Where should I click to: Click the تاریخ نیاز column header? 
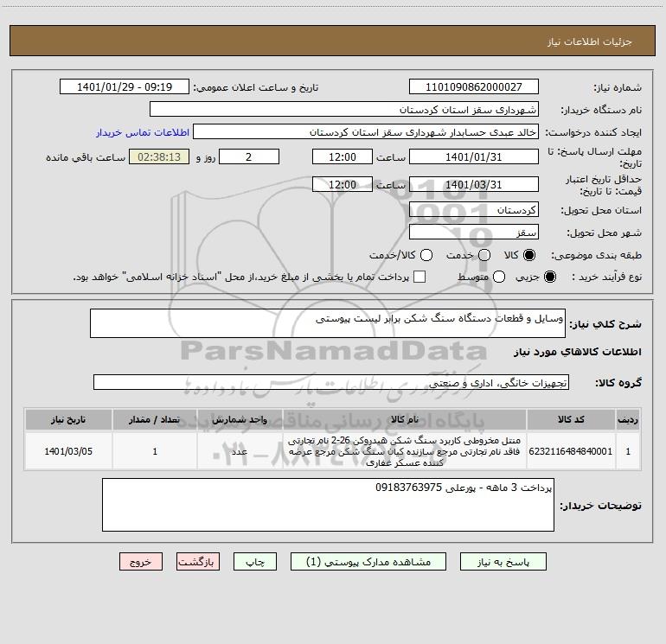click(68, 419)
